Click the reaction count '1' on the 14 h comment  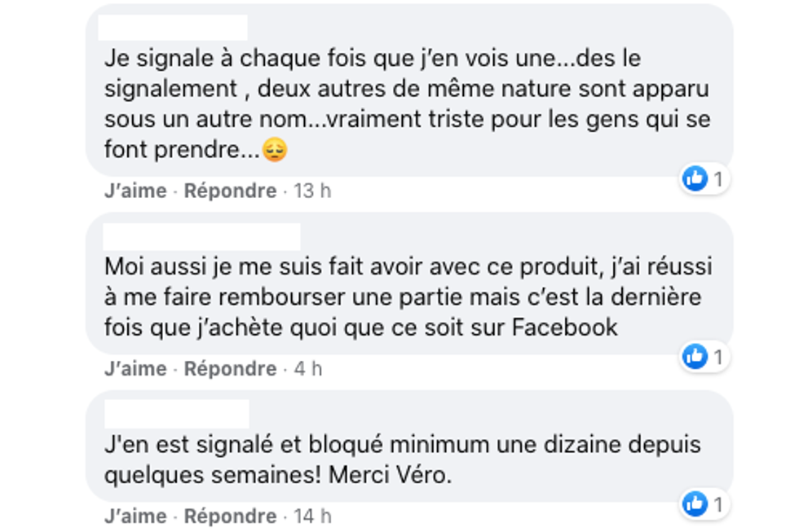[718, 504]
